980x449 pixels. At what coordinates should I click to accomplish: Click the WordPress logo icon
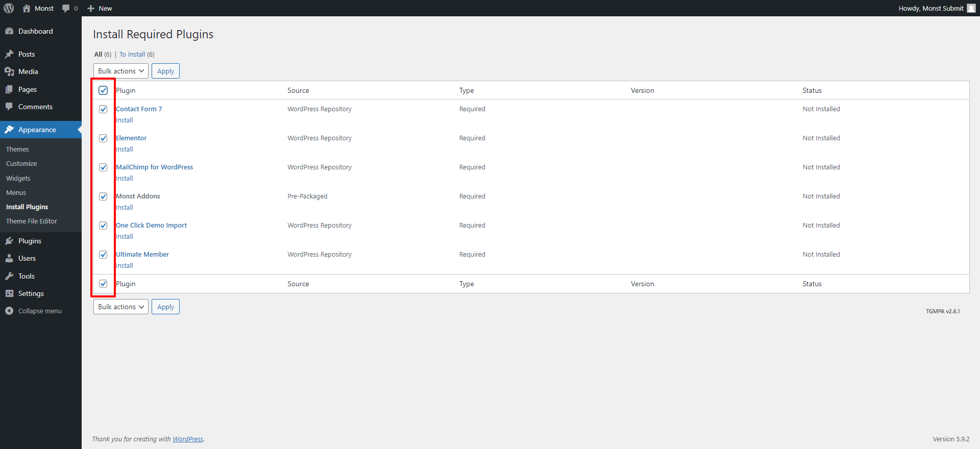click(9, 8)
